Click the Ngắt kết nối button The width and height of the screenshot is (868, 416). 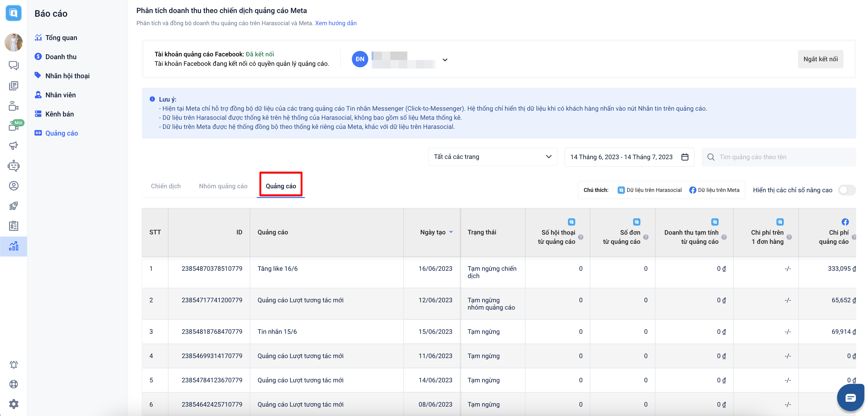[820, 59]
